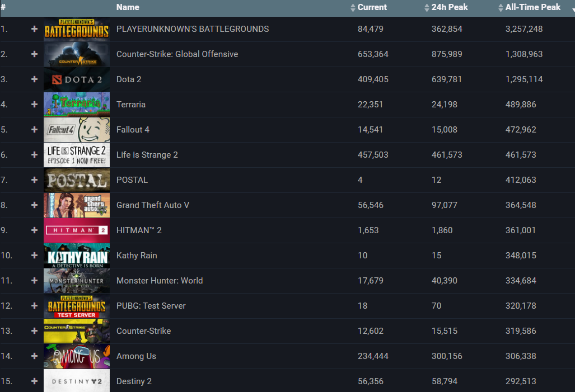Open the Destiny 2 name link
The width and height of the screenshot is (575, 392).
point(134,381)
